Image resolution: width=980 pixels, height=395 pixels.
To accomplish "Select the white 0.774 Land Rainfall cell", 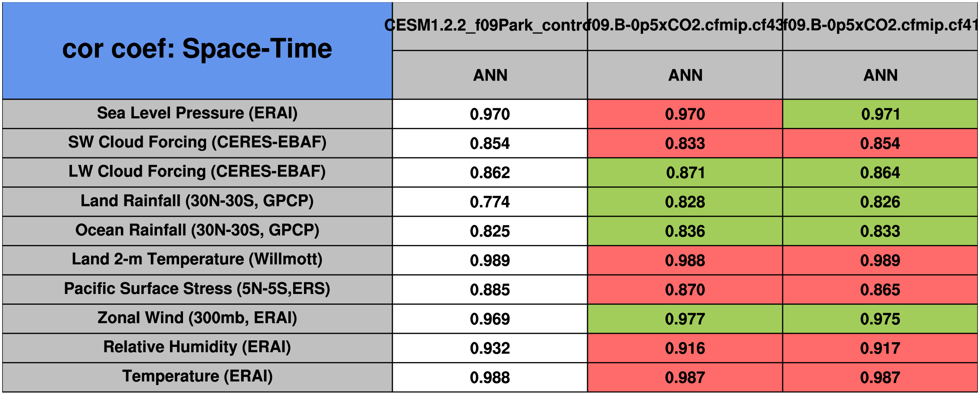I will (x=490, y=202).
